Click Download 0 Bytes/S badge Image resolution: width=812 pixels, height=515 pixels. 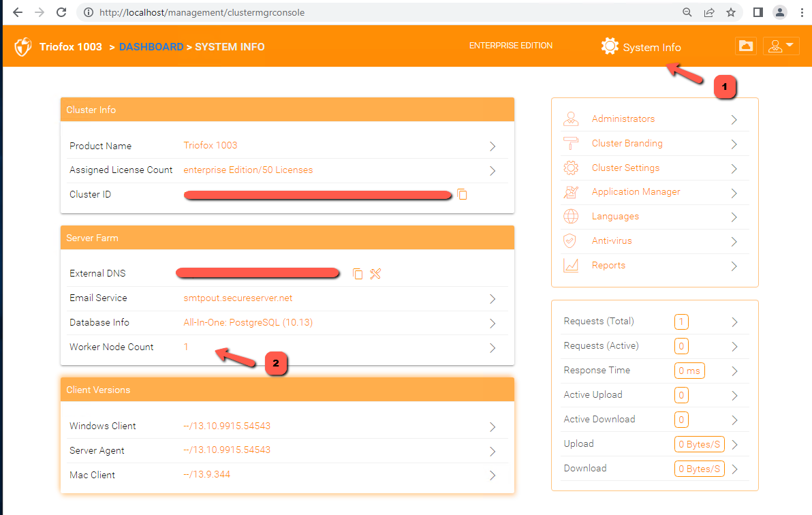(x=699, y=469)
